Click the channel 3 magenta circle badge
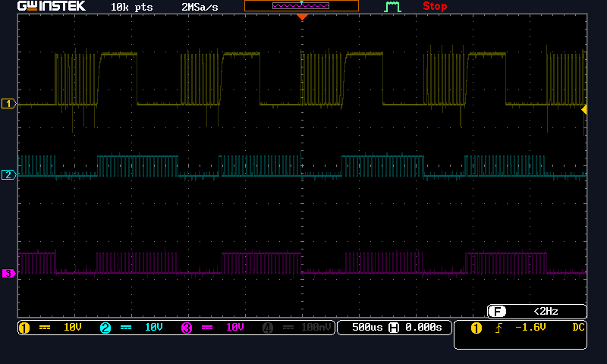The width and height of the screenshot is (607, 364). (x=187, y=328)
